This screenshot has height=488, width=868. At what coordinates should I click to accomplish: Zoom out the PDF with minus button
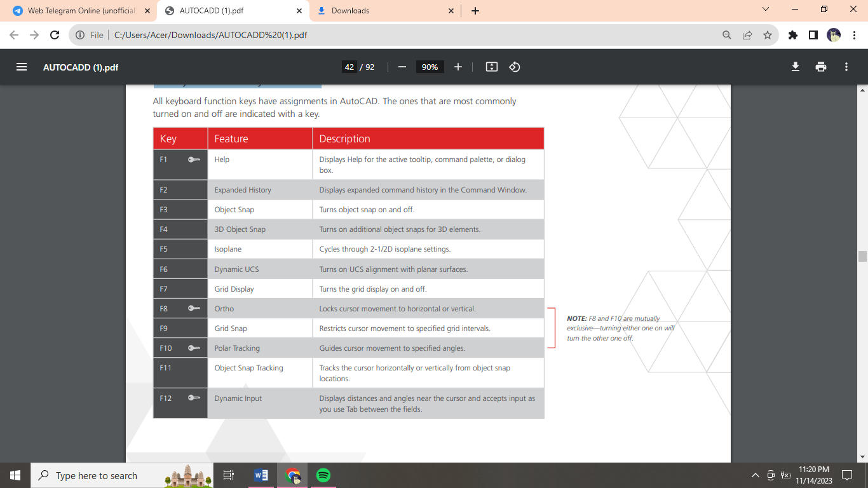click(x=402, y=67)
